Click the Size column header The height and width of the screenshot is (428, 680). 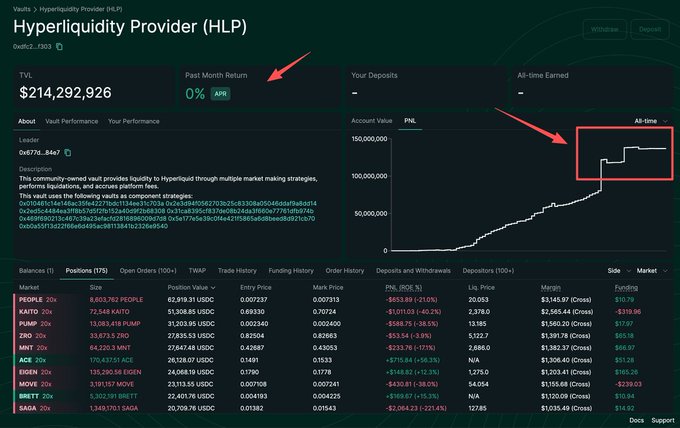[x=96, y=288]
